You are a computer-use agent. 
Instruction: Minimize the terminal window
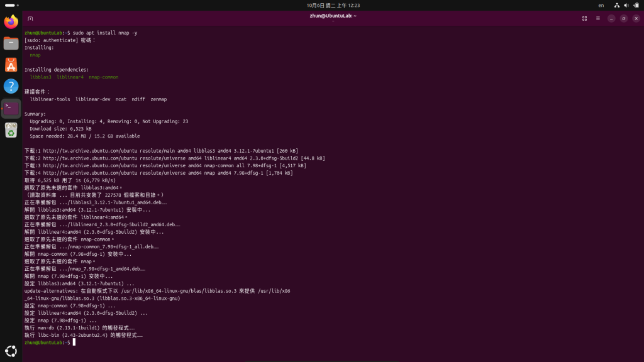coord(611,18)
